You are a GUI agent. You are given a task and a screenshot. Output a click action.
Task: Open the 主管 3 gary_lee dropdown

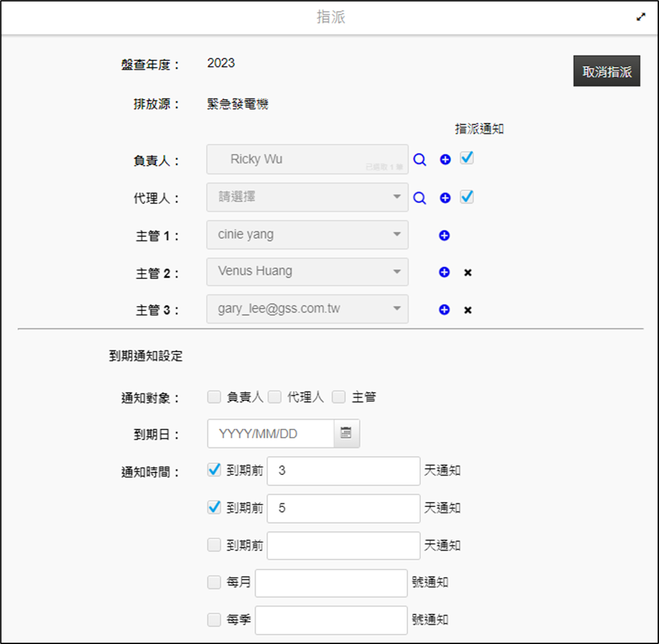coord(307,309)
